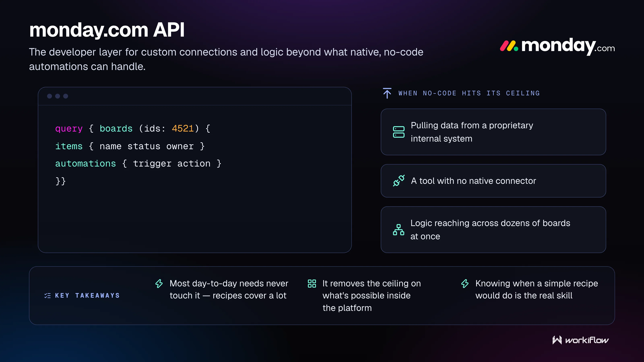This screenshot has height=362, width=644.
Task: Select the takeaway 'It removes the ceiling on what's possible'
Action: pyautogui.click(x=372, y=296)
